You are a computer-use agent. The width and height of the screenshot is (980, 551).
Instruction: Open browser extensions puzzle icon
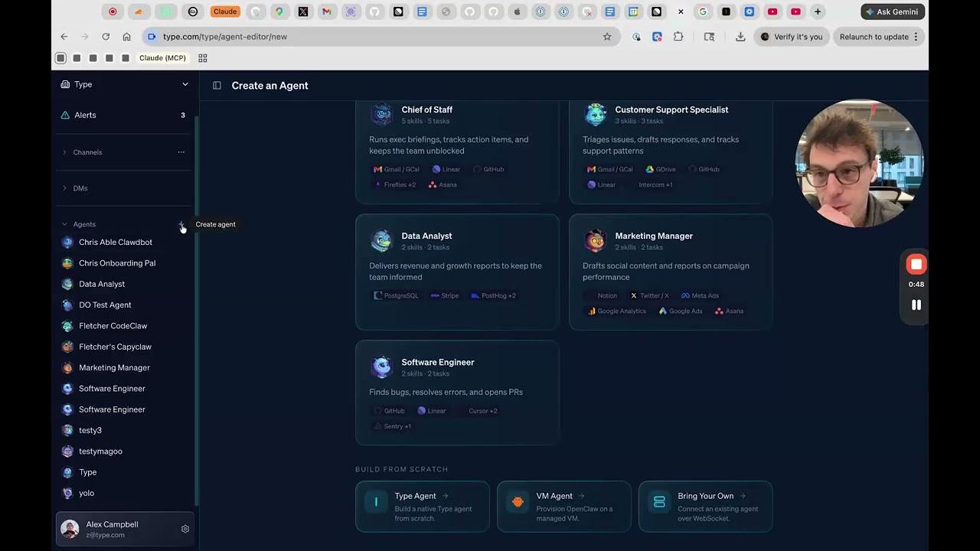coord(678,37)
